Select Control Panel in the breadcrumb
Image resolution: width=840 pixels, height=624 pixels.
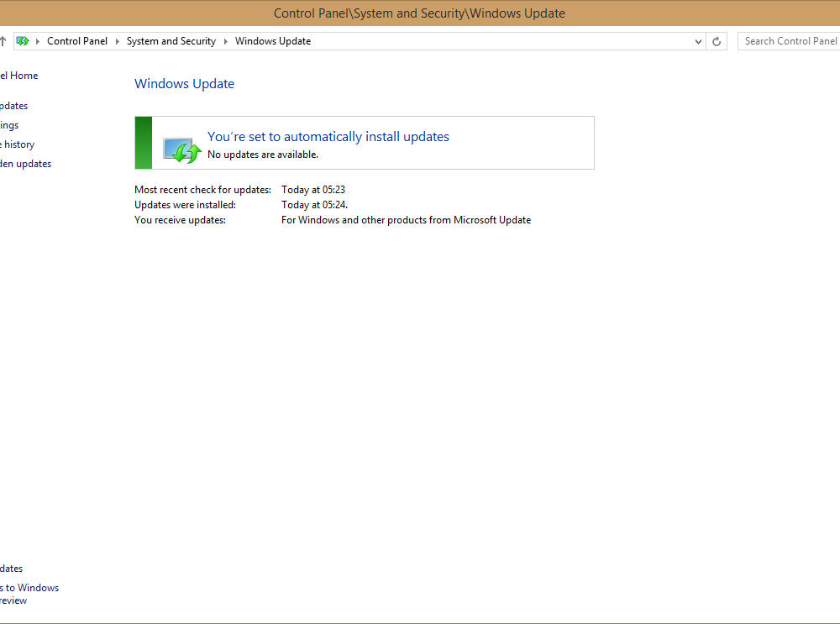point(77,40)
